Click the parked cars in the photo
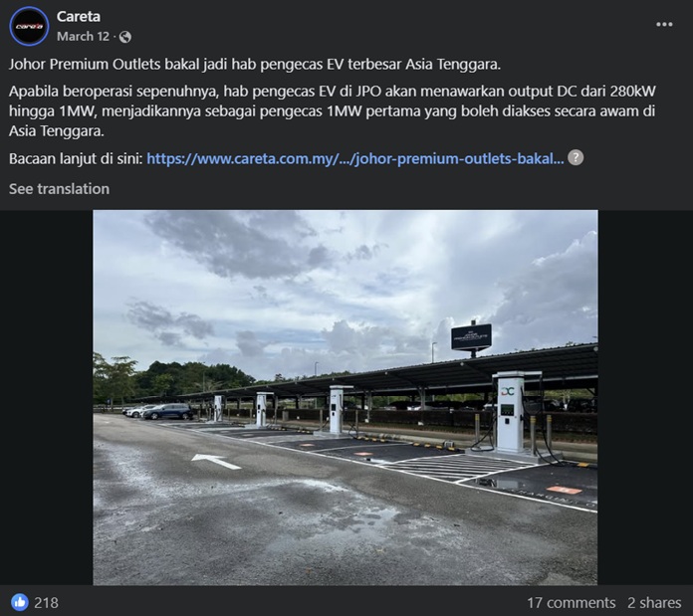This screenshot has width=693, height=616. (x=158, y=411)
